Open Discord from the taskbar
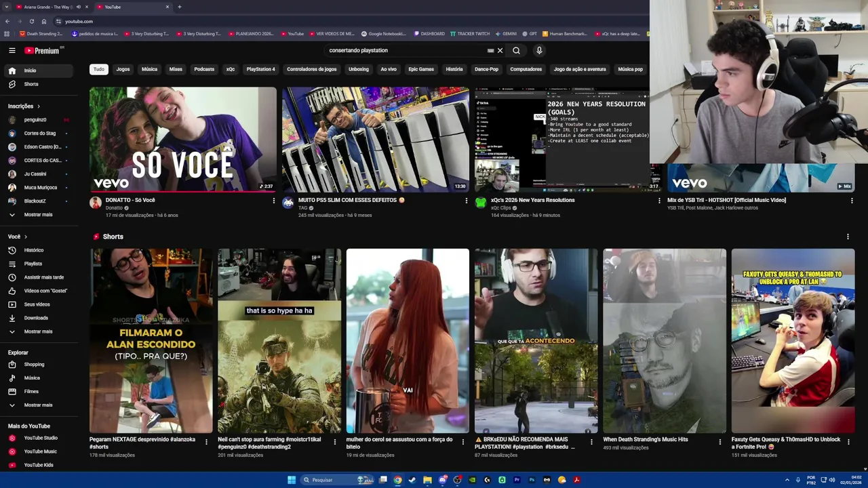Image resolution: width=868 pixels, height=488 pixels. (442, 480)
